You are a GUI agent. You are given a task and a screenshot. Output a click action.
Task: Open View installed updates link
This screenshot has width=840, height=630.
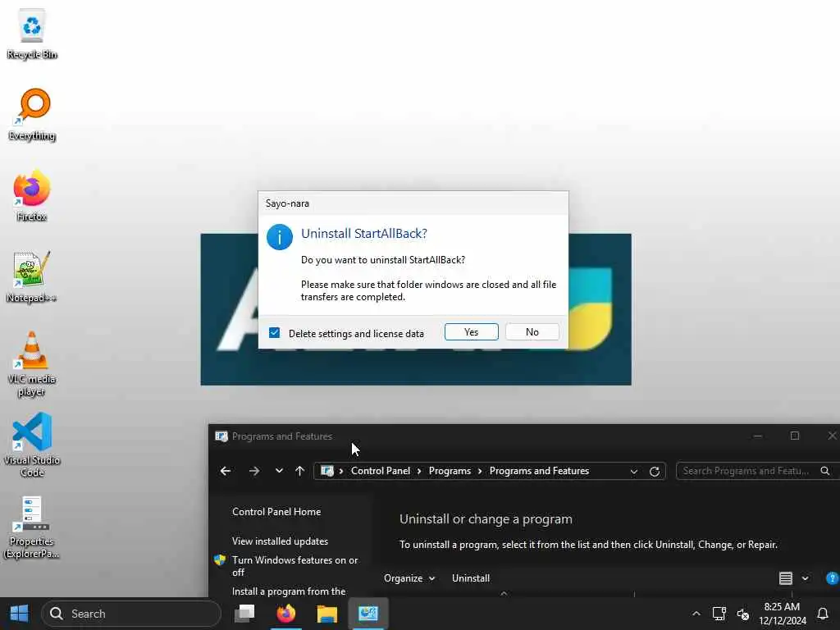280,541
